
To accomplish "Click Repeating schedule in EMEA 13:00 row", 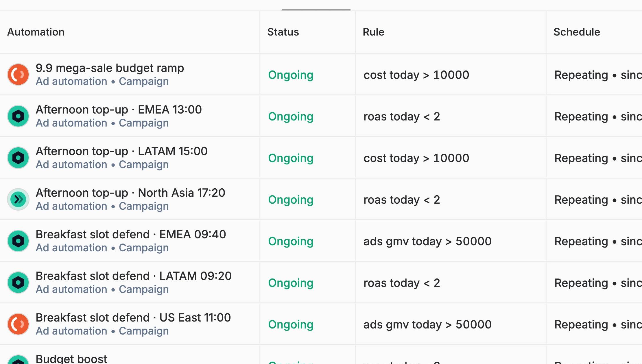I will [598, 117].
